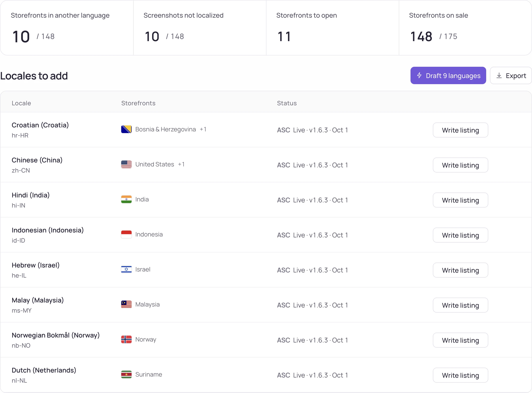Open the Storefronts in another language card

pyautogui.click(x=67, y=28)
